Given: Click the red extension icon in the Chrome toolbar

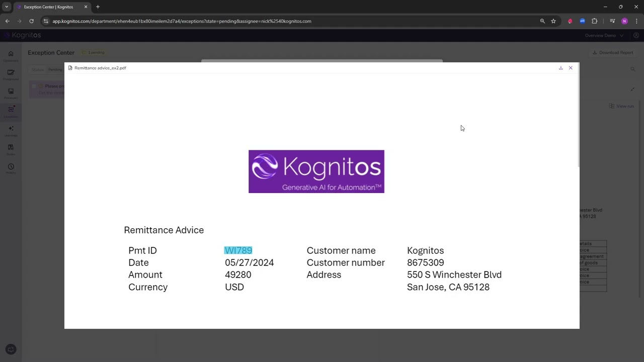Looking at the screenshot, I should pyautogui.click(x=570, y=21).
